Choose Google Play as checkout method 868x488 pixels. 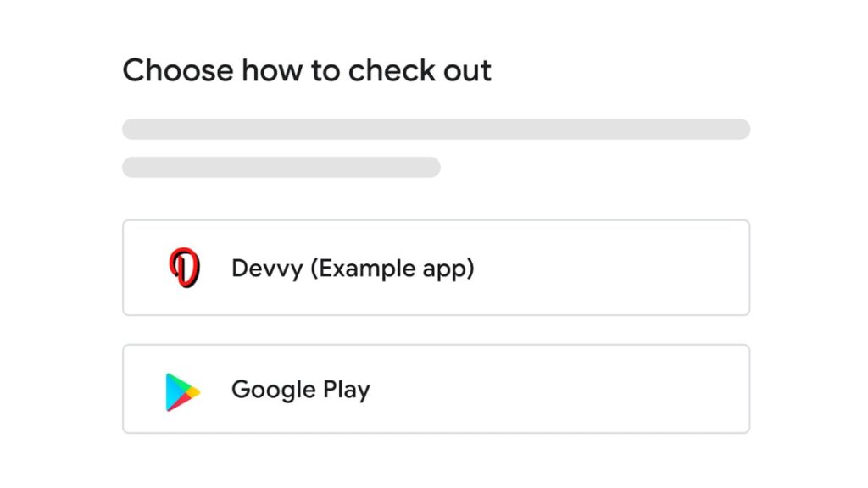click(436, 389)
